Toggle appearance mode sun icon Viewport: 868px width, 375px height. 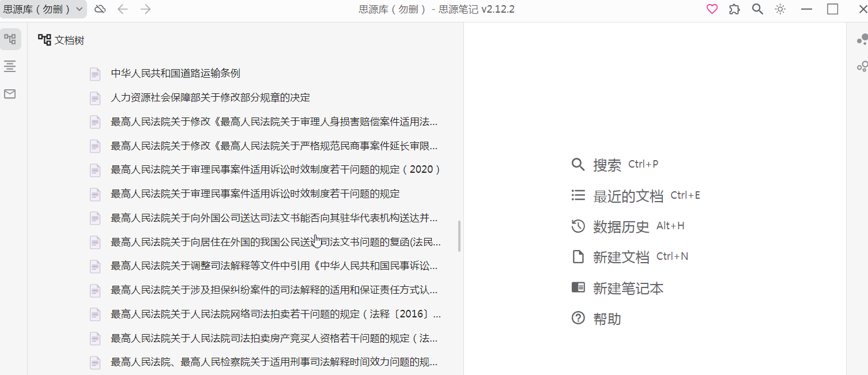pos(780,9)
